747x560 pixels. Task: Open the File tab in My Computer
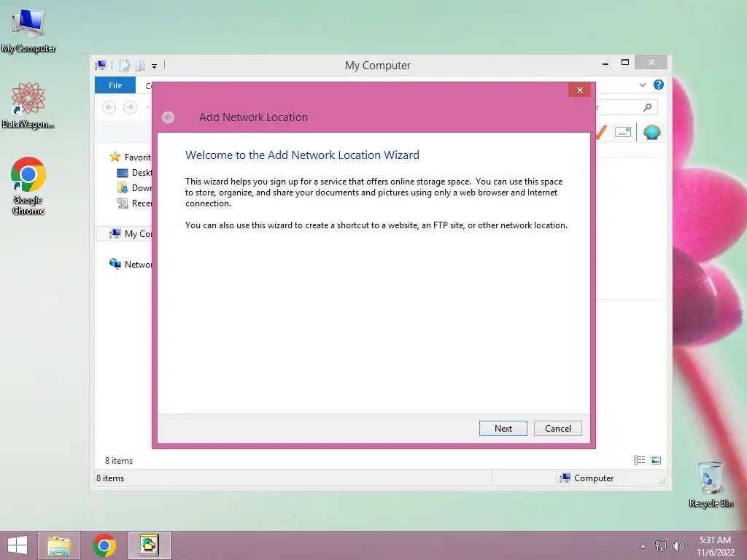[115, 85]
